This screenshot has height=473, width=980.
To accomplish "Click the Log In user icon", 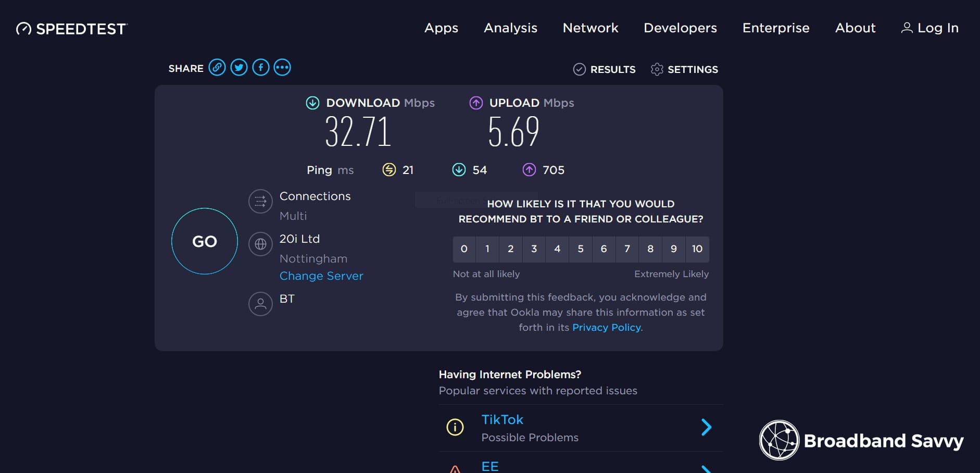I will (907, 28).
